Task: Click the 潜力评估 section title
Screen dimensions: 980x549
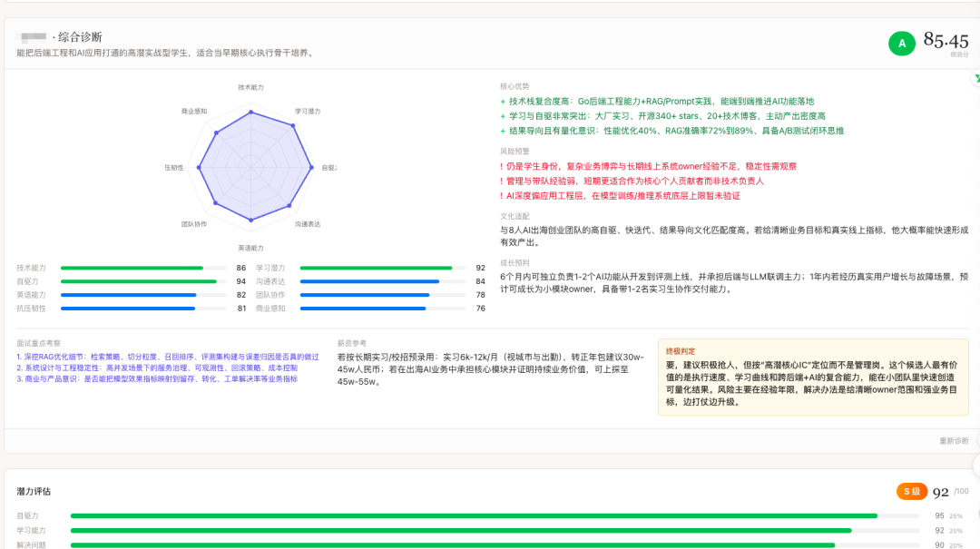Action: (34, 491)
